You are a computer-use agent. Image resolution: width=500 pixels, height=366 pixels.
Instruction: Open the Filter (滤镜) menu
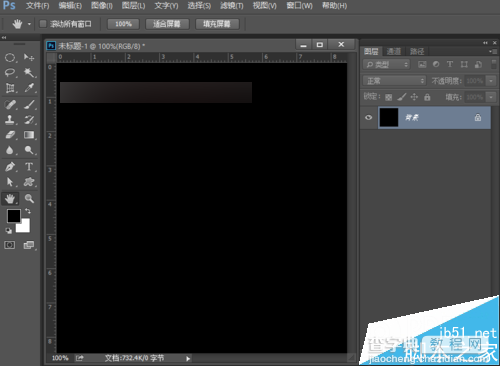232,6
